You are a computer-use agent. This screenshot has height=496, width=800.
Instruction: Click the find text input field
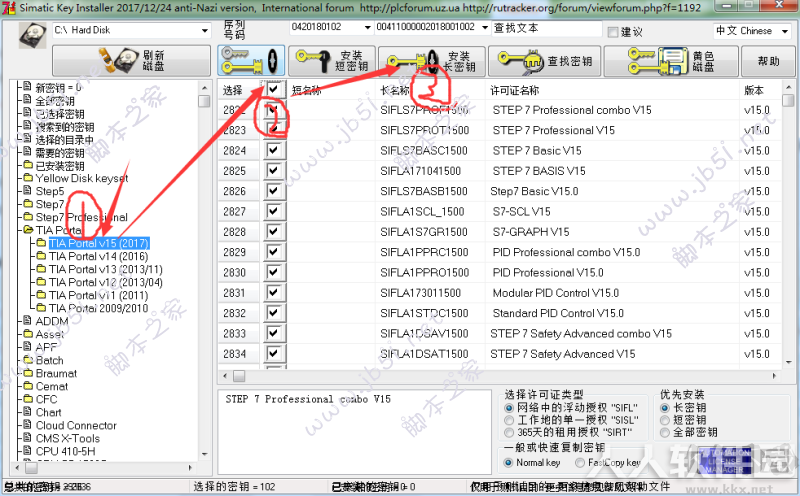pos(547,28)
